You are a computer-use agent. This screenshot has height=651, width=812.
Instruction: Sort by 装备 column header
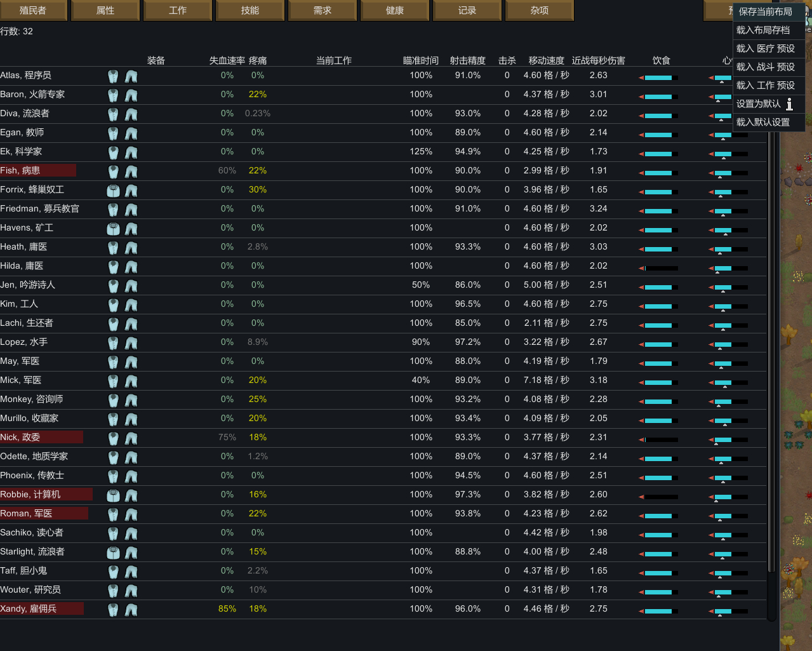pos(156,60)
